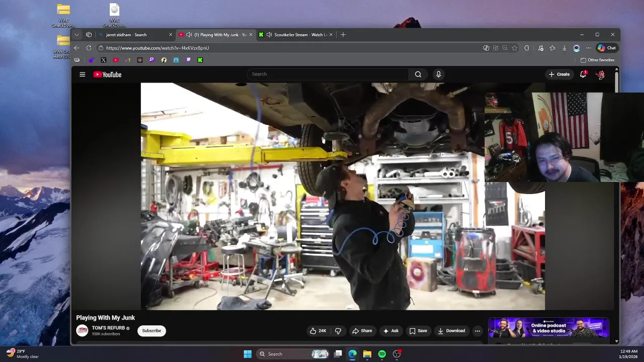
Task: Mute the Scoutkeller Stream tab speaker
Action: (x=269, y=35)
